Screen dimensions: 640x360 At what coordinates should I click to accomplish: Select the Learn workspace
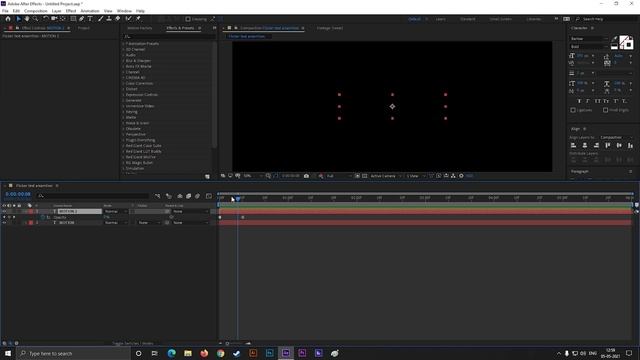point(440,19)
